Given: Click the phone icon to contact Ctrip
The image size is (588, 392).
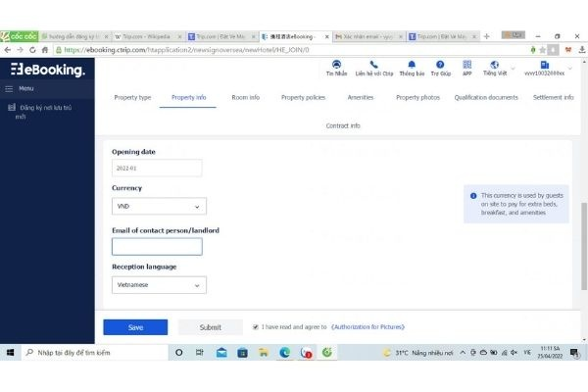Looking at the screenshot, I should (x=373, y=65).
